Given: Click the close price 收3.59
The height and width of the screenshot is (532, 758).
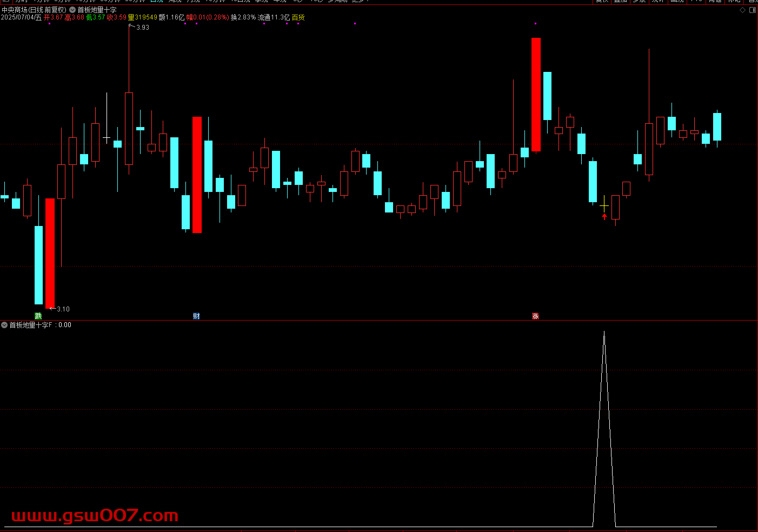Looking at the screenshot, I should click(116, 17).
